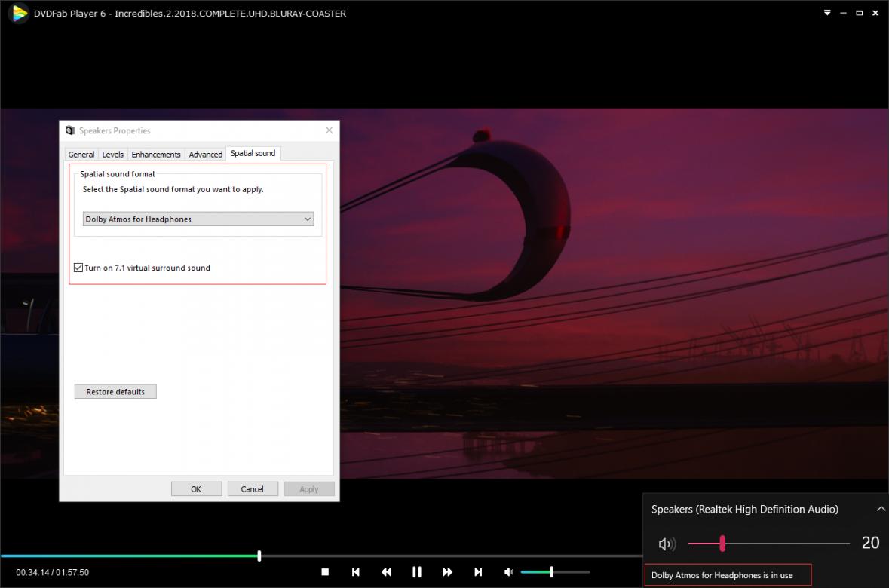Image resolution: width=889 pixels, height=588 pixels.
Task: Open the Advanced tab
Action: [x=205, y=155]
